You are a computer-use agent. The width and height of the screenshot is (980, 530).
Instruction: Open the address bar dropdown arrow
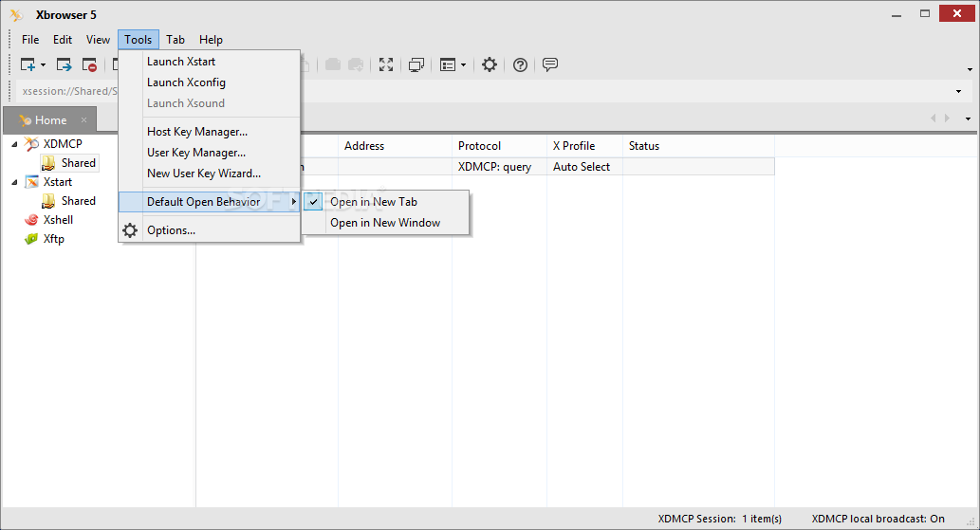[959, 92]
